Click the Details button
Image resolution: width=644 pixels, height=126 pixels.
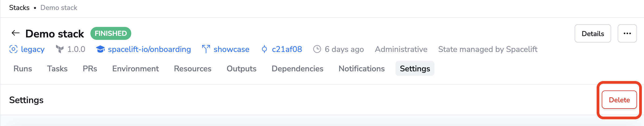click(593, 34)
